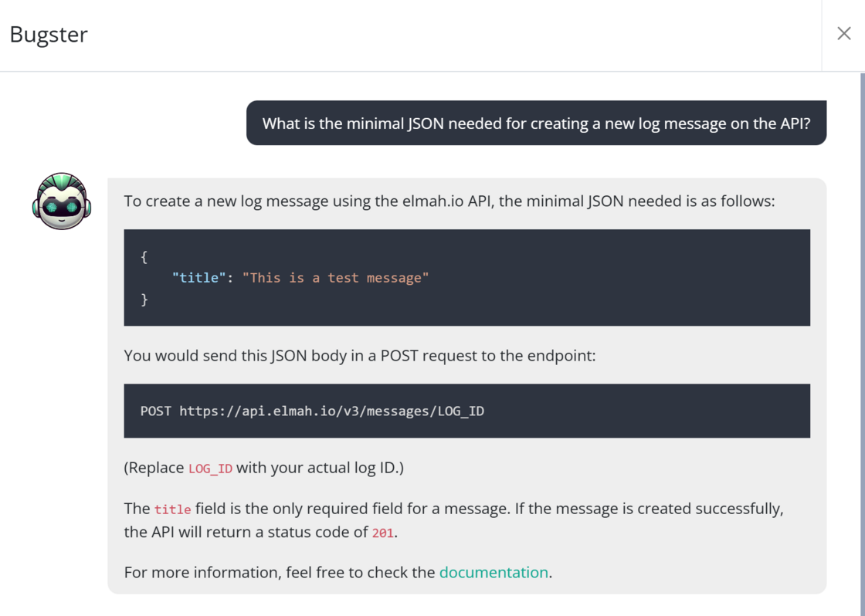865x616 pixels.
Task: Click "You would send this JSON body" line
Action: 360,356
